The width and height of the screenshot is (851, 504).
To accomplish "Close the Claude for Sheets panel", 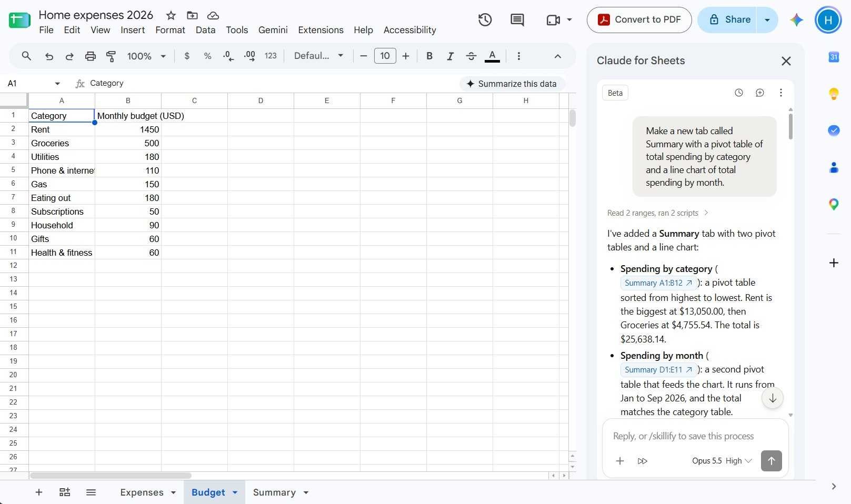I will (786, 61).
